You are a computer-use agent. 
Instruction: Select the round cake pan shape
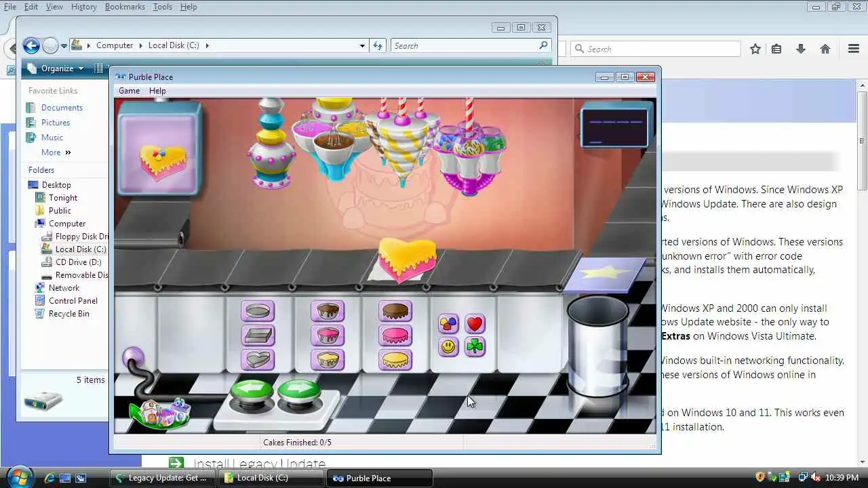(x=258, y=311)
